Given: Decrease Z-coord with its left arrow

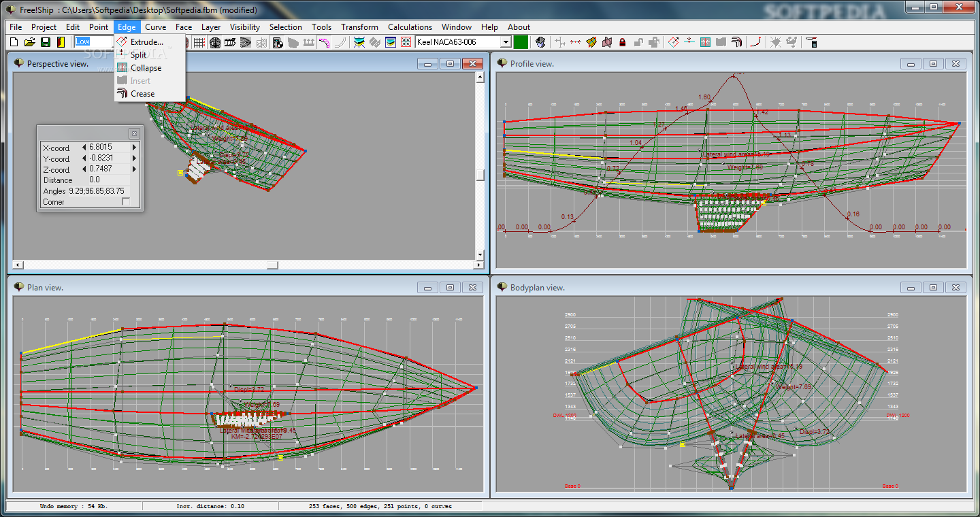Looking at the screenshot, I should click(84, 169).
